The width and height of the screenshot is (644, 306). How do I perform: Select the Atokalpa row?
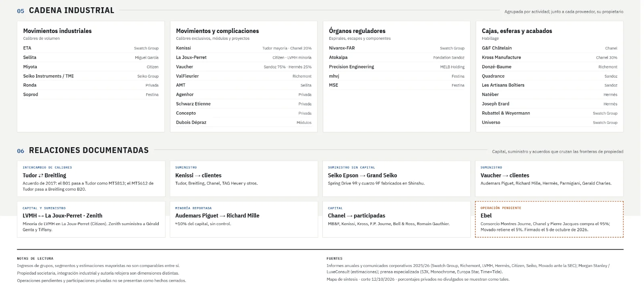coord(396,58)
